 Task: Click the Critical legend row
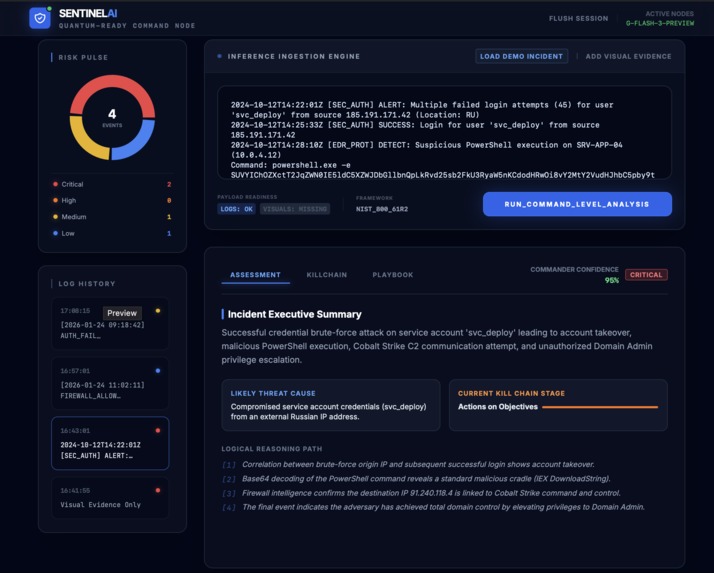coord(112,184)
